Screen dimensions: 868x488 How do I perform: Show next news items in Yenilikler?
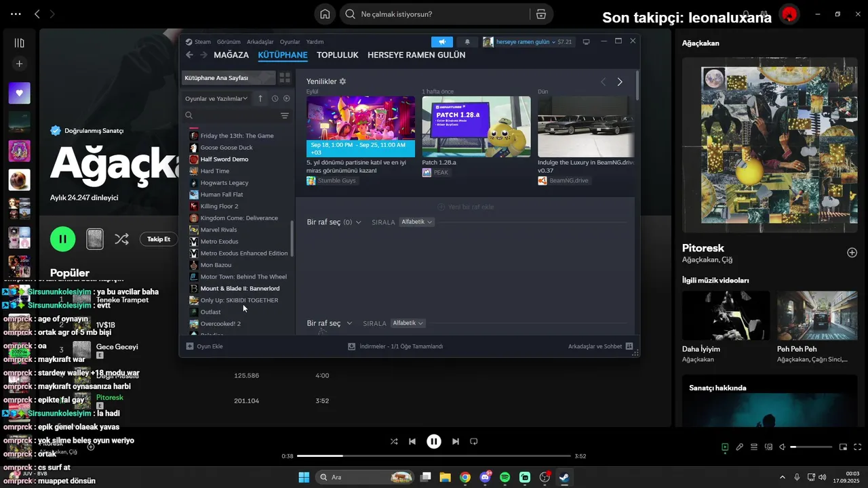coord(619,82)
